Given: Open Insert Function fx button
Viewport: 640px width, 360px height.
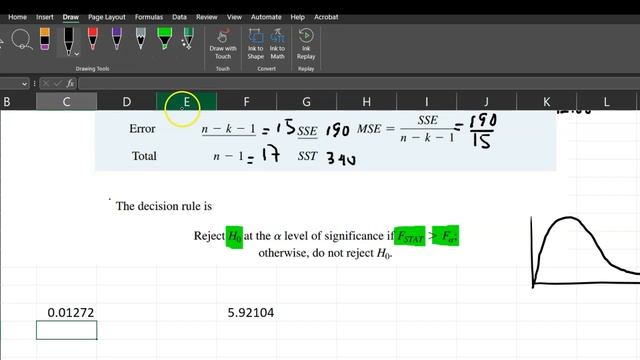Looking at the screenshot, I should click(70, 83).
